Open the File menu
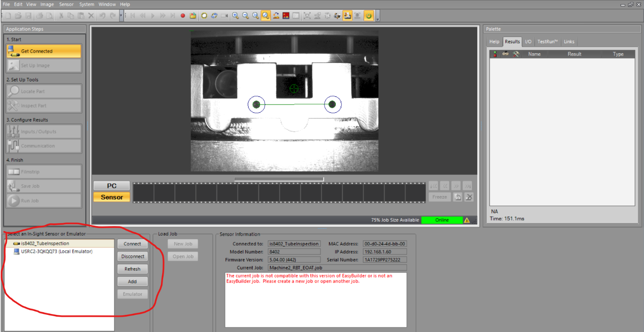Image resolution: width=644 pixels, height=332 pixels. [x=6, y=4]
